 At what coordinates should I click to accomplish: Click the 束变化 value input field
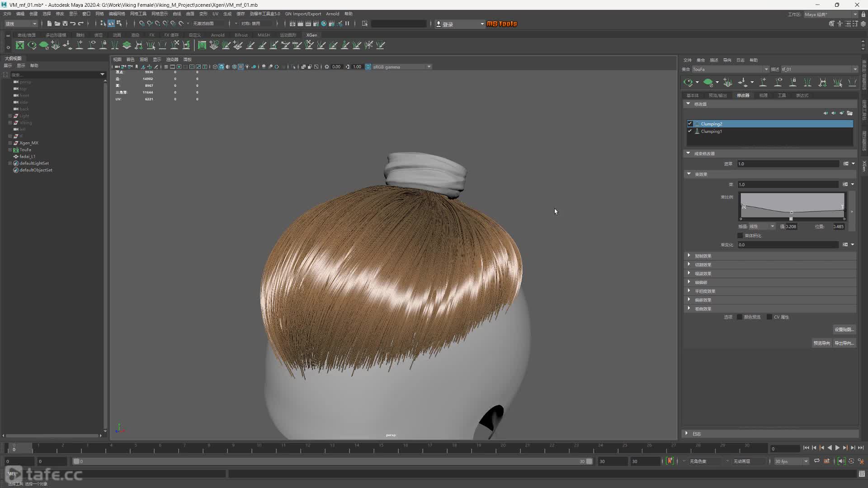point(788,244)
